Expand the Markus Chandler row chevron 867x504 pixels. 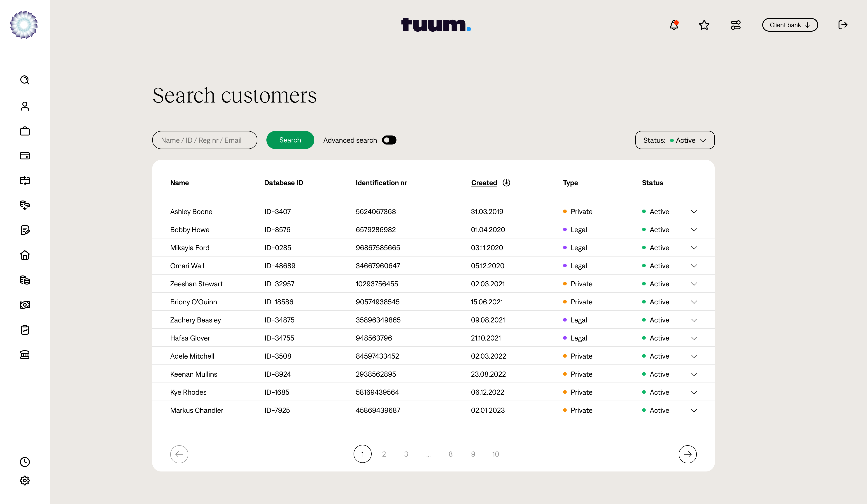(694, 410)
